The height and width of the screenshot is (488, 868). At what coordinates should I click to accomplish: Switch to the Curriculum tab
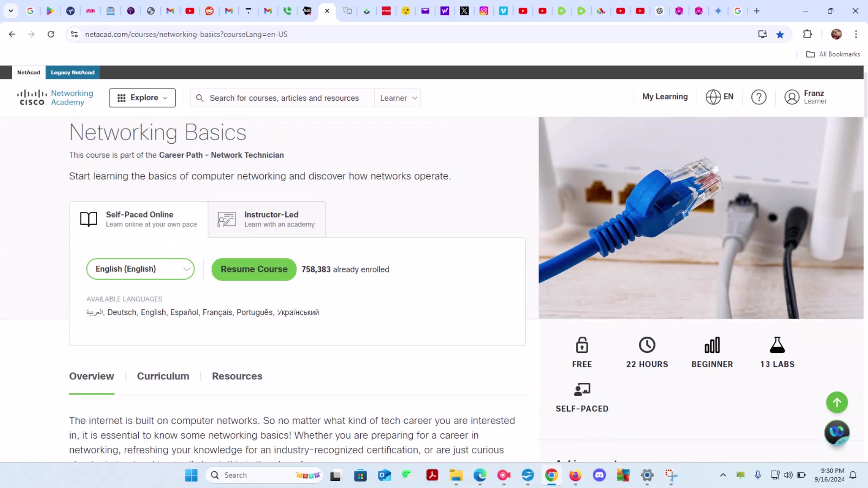coord(163,376)
